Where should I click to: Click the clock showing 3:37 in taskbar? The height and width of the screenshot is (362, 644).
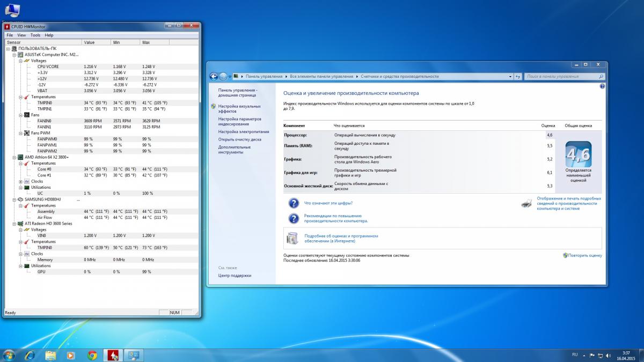[x=626, y=355]
